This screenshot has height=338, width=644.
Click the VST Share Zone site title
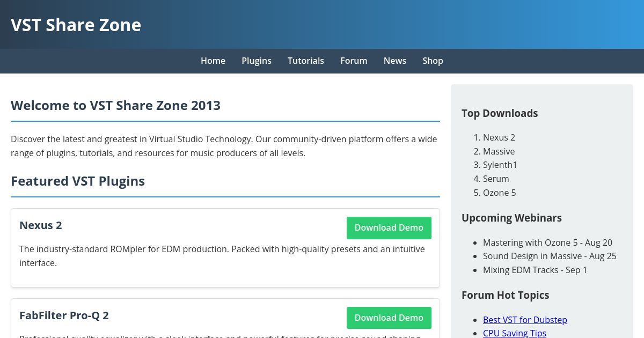click(76, 25)
